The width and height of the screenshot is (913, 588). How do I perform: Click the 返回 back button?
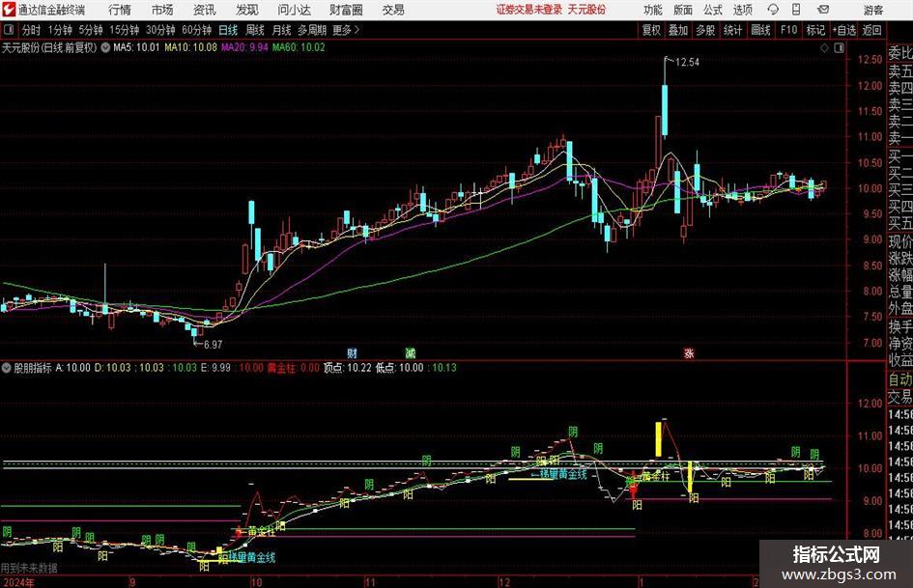(871, 30)
